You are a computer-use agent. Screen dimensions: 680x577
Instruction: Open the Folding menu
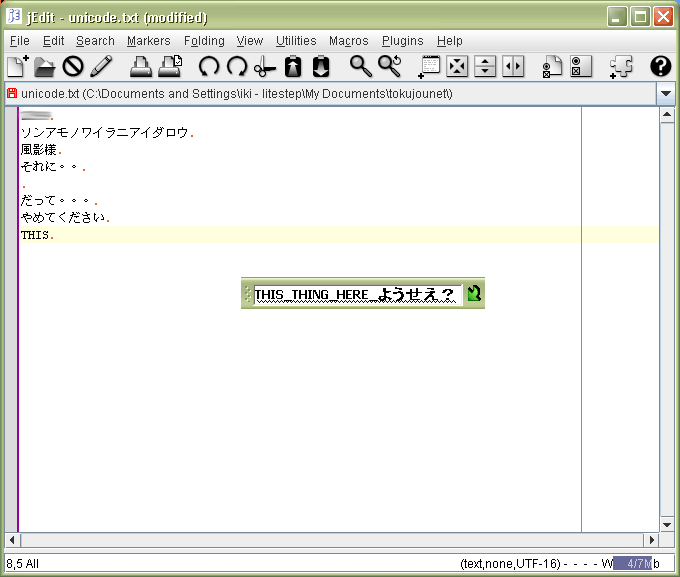click(x=204, y=41)
